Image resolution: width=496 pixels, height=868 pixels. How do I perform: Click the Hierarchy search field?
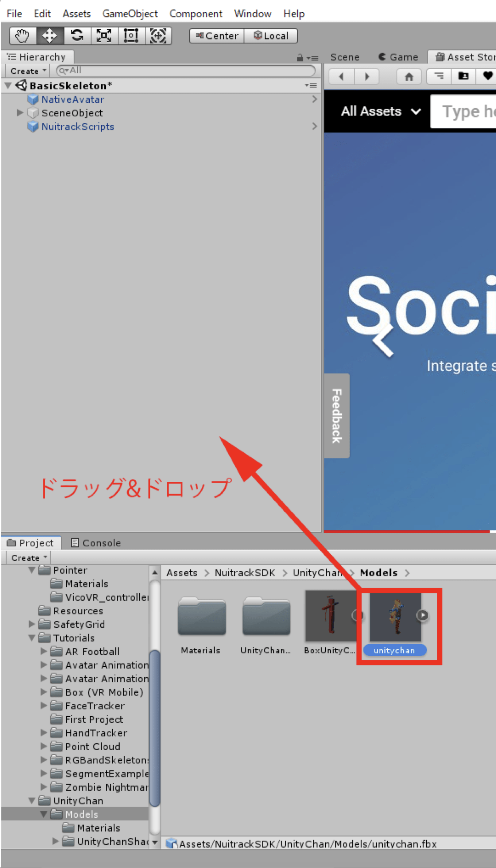(186, 71)
